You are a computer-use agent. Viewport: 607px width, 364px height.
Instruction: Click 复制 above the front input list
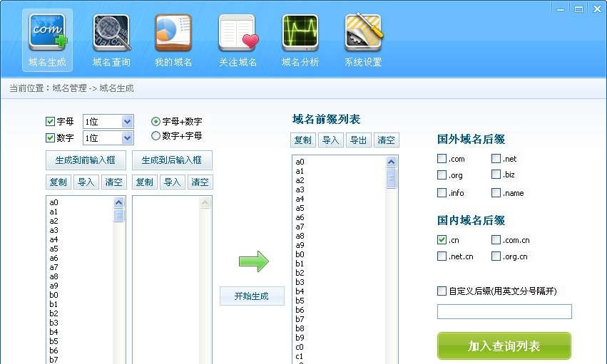[58, 182]
